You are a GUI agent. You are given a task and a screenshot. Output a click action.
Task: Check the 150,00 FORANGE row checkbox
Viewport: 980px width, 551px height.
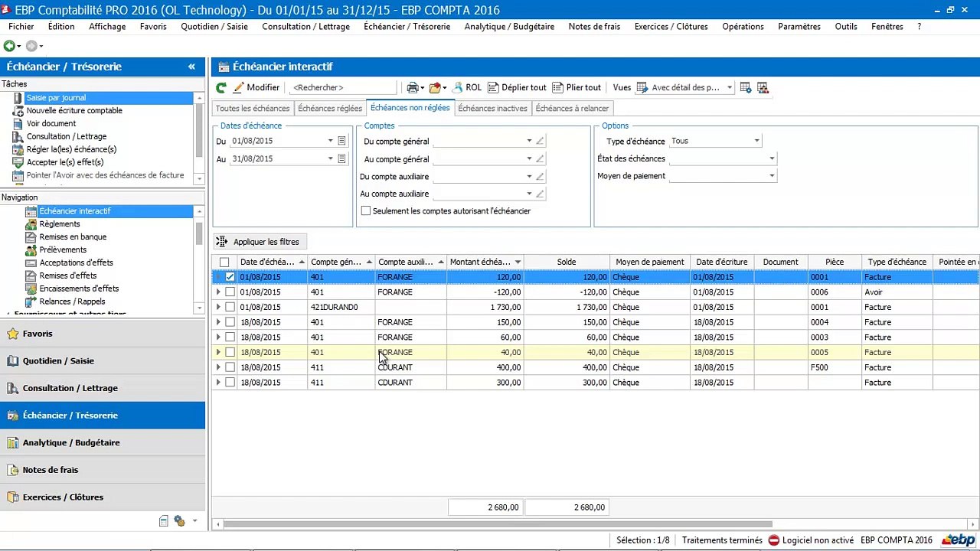point(230,322)
